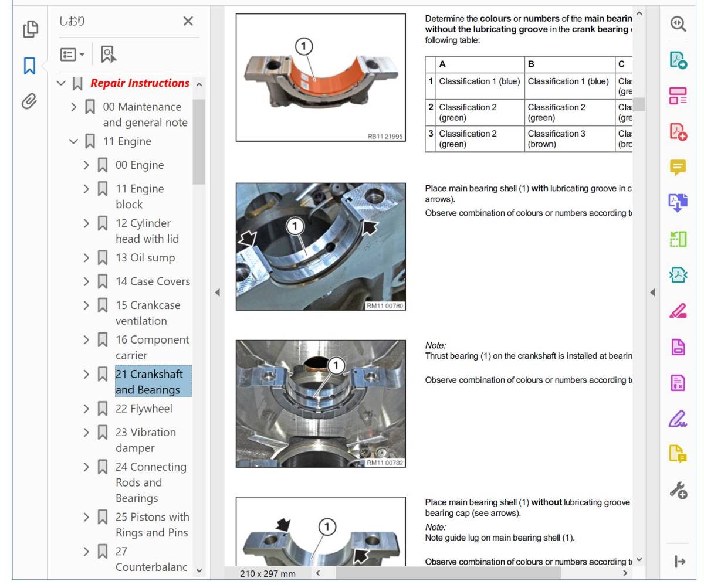This screenshot has height=588, width=704.
Task: Collapse the Repair Instructions bookmark
Action: [61, 83]
